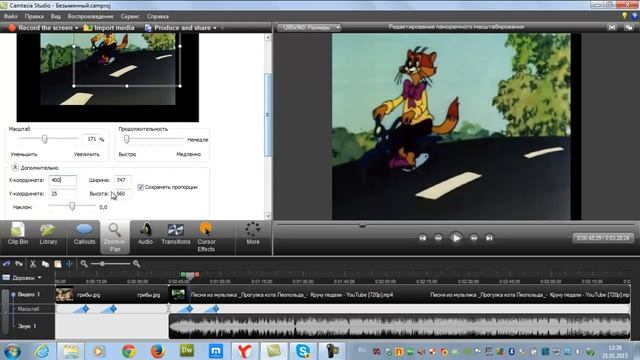Click the scale percent field 171

92,139
